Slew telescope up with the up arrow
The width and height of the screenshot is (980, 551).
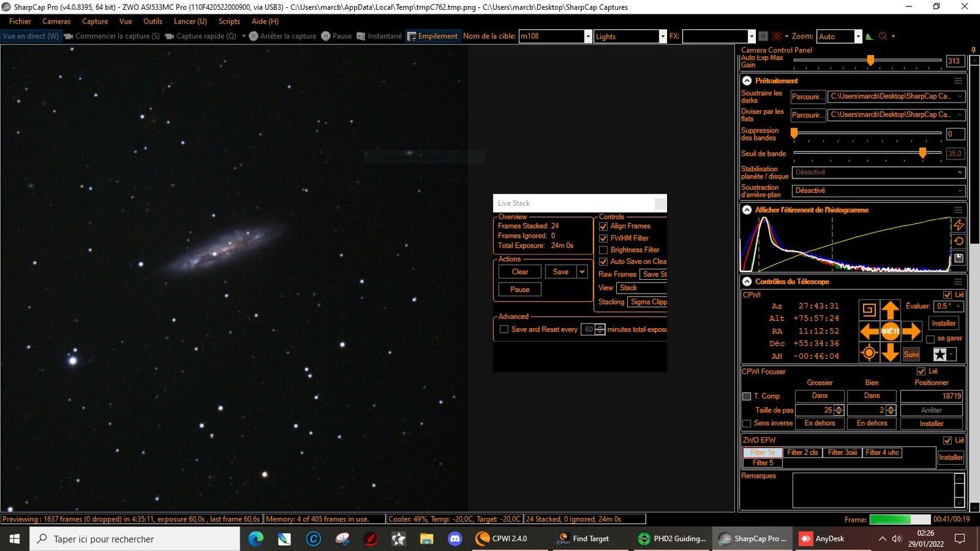pos(890,310)
